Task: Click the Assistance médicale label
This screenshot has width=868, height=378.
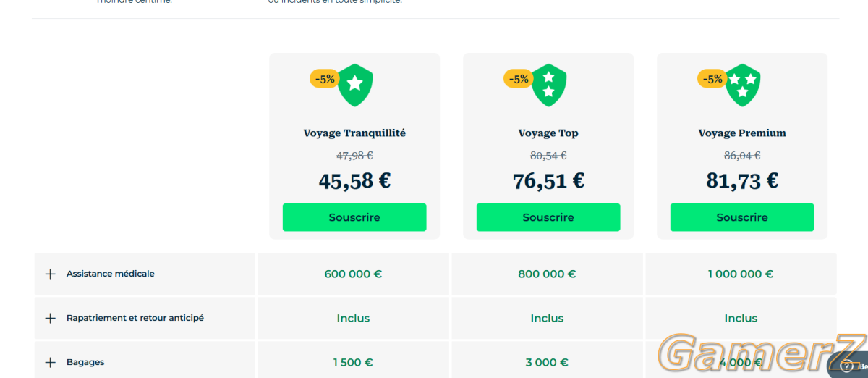Action: coord(111,274)
